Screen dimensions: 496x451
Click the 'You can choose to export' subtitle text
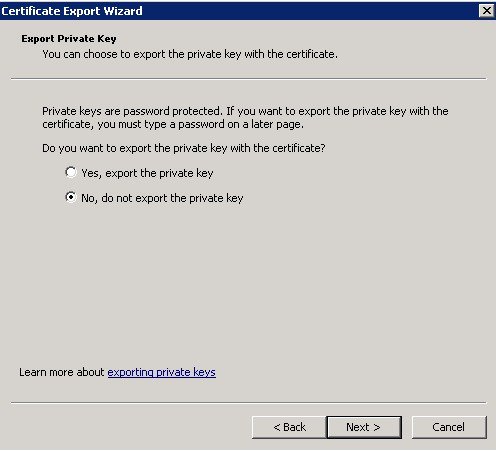(190, 54)
